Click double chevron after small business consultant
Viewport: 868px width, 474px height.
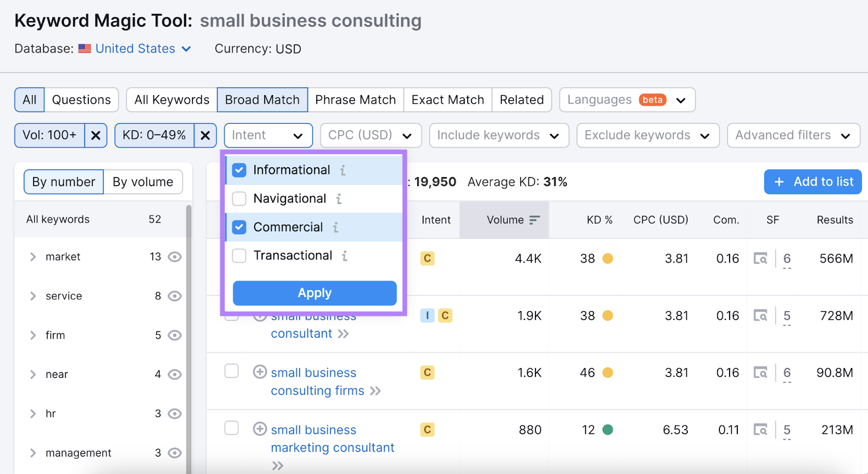click(343, 334)
